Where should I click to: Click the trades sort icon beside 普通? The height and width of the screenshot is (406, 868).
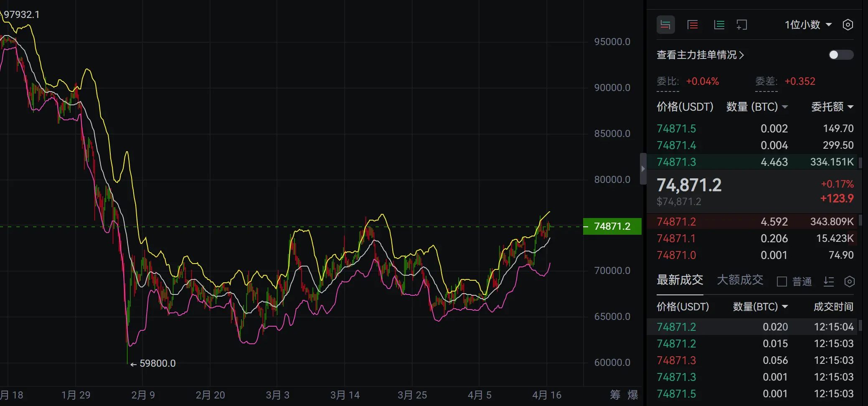(x=829, y=282)
